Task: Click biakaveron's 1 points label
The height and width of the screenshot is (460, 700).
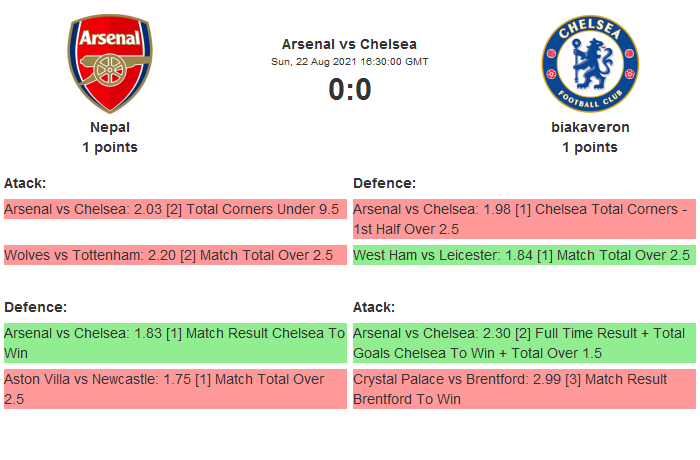Action: pos(590,147)
